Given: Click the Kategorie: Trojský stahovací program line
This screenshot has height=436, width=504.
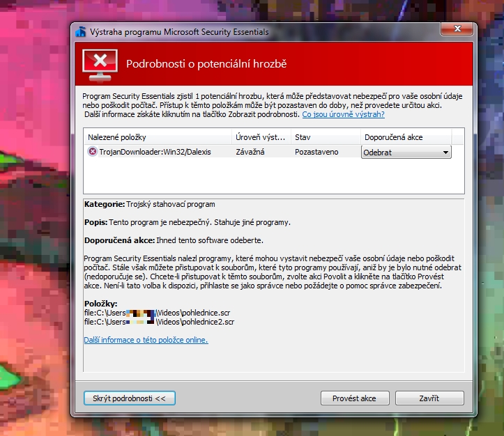Looking at the screenshot, I should click(149, 204).
